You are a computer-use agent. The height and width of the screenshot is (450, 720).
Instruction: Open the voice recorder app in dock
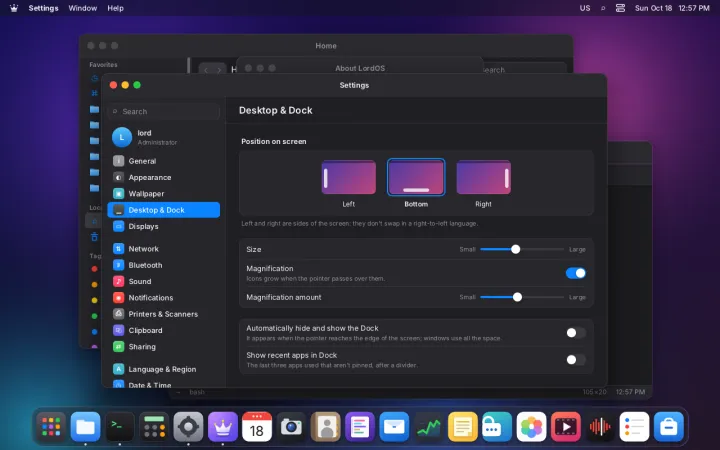coord(600,427)
